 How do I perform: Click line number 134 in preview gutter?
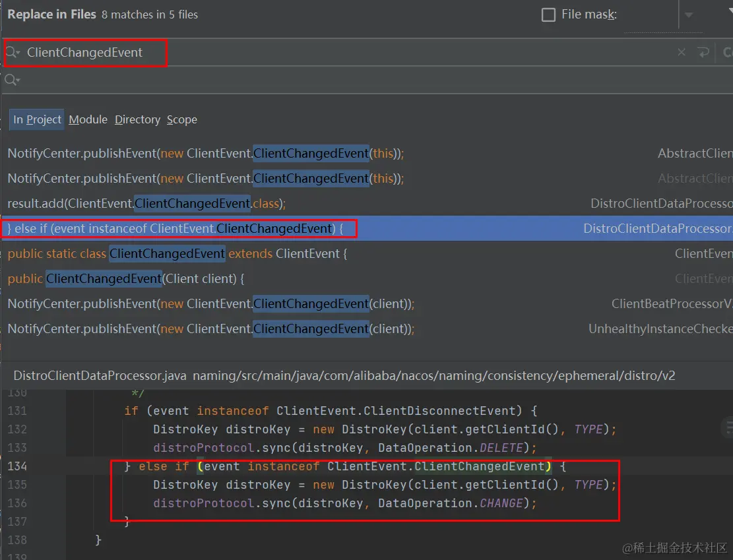coord(17,466)
